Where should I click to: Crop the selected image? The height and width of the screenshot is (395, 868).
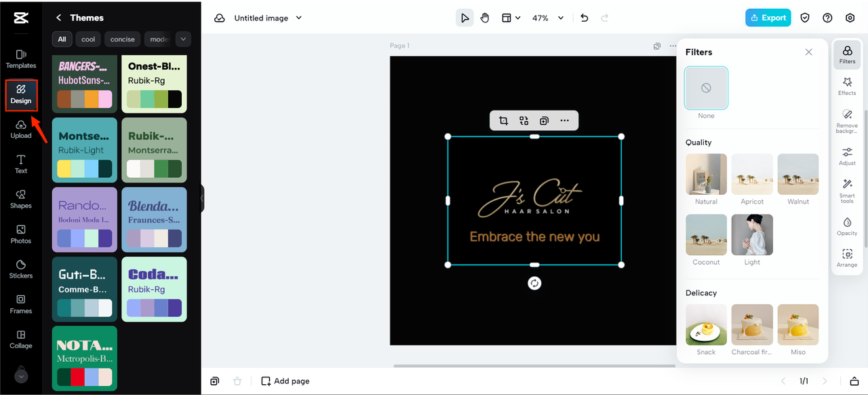click(503, 121)
